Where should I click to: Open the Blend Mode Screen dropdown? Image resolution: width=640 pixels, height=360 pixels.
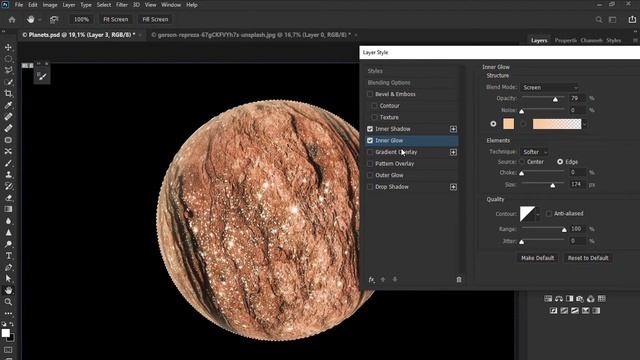click(x=550, y=87)
